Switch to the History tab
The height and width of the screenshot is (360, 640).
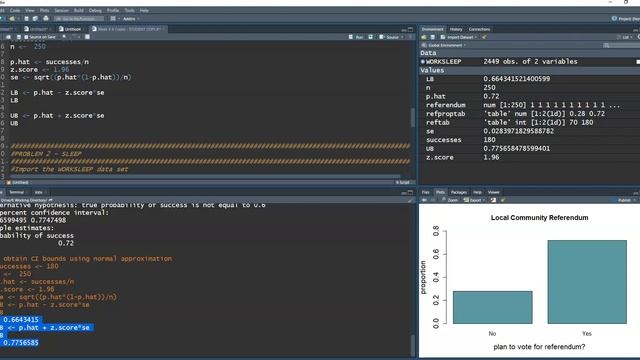(x=456, y=29)
